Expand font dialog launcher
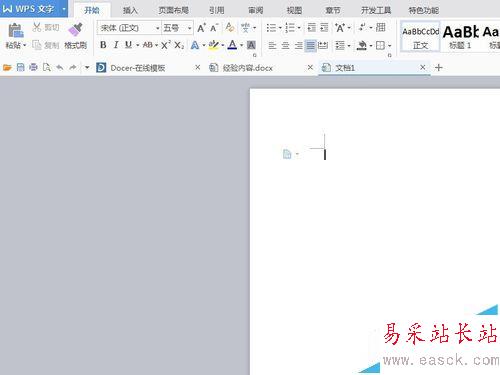The width and height of the screenshot is (500, 375). (255, 55)
